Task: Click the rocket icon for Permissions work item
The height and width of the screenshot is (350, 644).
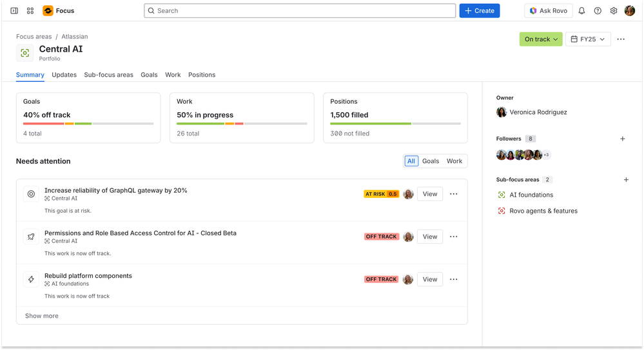Action: click(x=31, y=237)
